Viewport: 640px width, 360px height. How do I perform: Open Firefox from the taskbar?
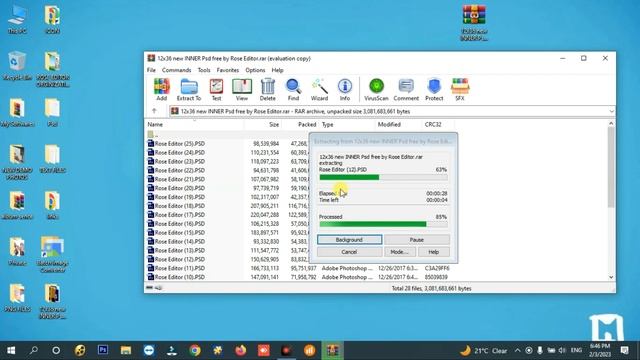coord(241,350)
